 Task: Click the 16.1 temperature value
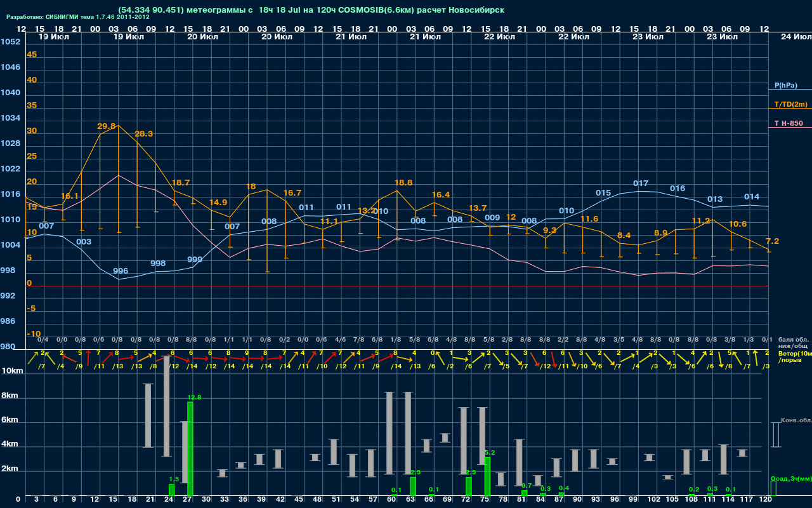tap(70, 196)
